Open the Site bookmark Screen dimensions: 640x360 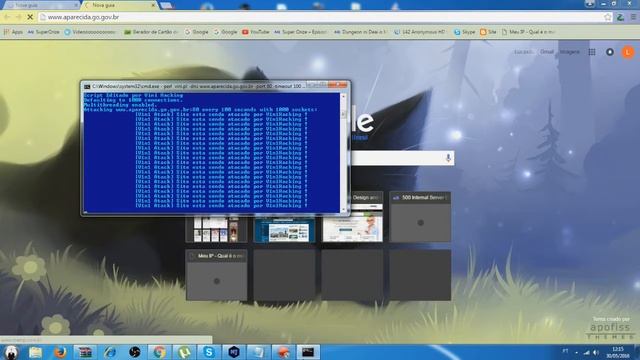click(488, 32)
